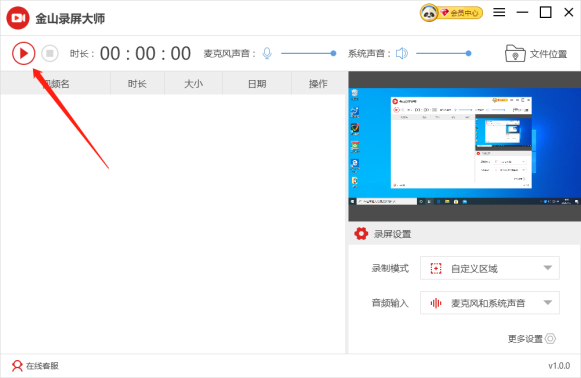The height and width of the screenshot is (378, 581).
Task: Expand the 录制模式 recording mode dropdown
Action: 489,268
